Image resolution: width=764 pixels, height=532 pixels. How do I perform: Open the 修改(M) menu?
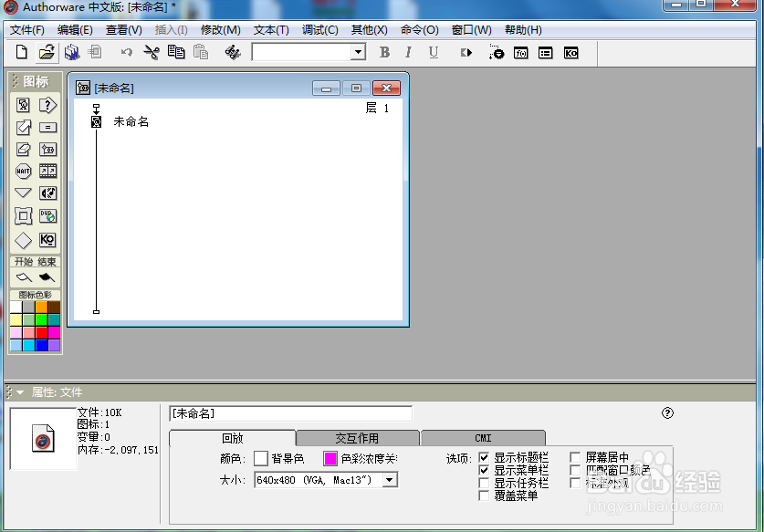(x=220, y=30)
